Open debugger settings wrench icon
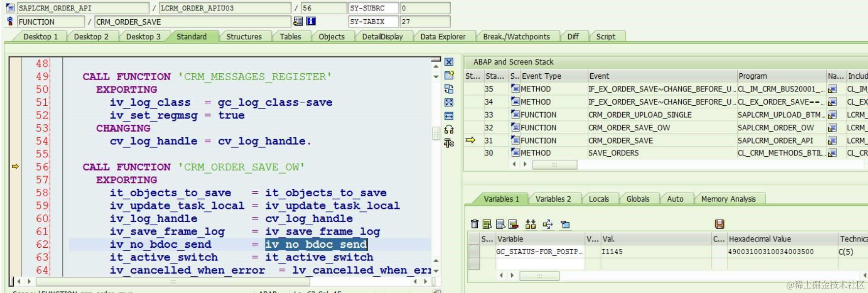The width and height of the screenshot is (868, 293). tap(449, 143)
